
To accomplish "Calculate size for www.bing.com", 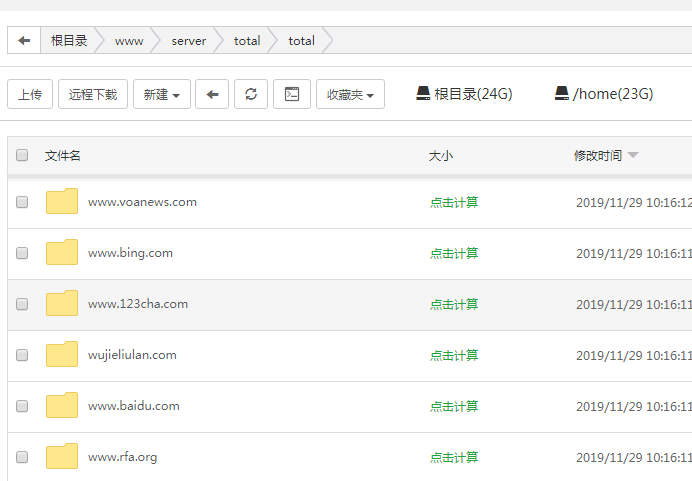I will 454,253.
